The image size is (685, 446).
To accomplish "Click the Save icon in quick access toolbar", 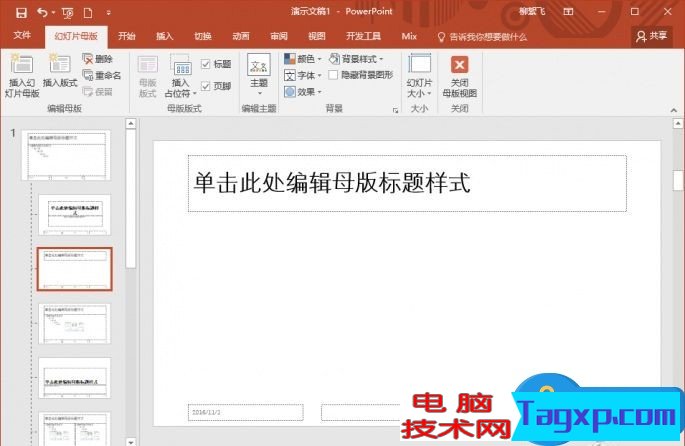I will (x=21, y=13).
